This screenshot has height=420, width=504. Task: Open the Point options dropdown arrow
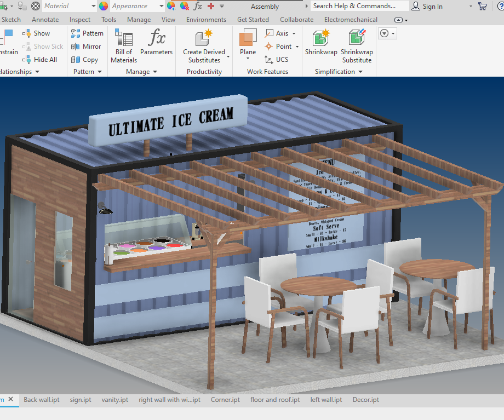[297, 47]
